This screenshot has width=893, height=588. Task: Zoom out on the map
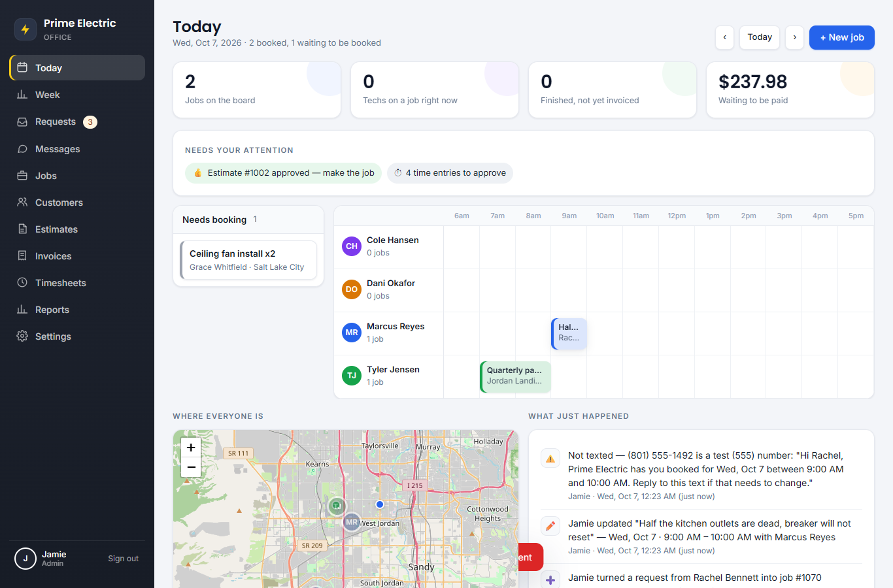click(191, 467)
